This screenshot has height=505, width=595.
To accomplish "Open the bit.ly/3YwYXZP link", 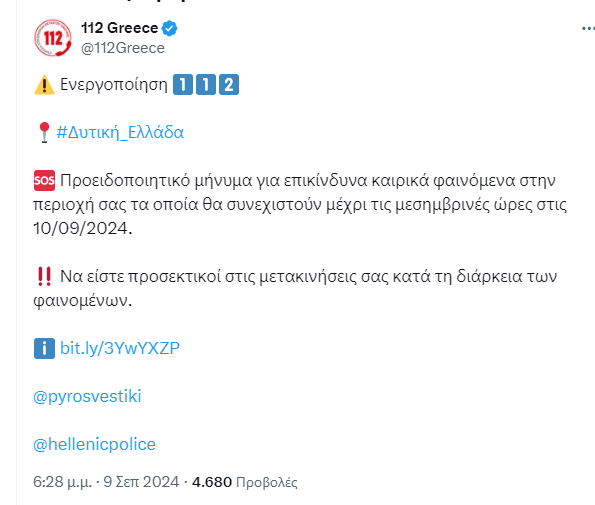I will click(120, 348).
